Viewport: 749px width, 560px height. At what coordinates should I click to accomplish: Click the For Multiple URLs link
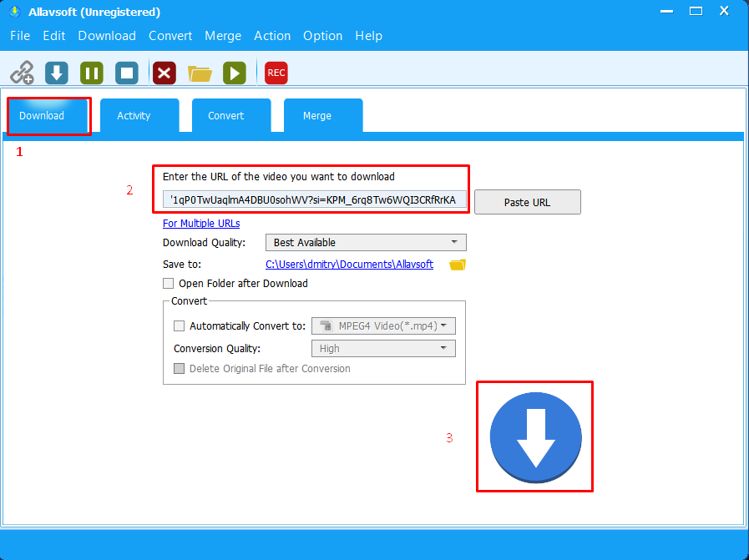point(201,224)
